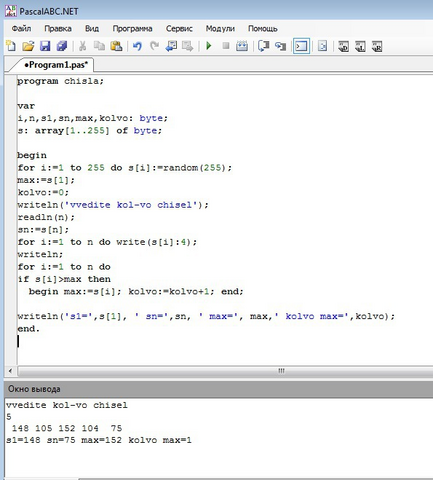This screenshot has height=480, width=433.
Task: Expand the Модули menu
Action: point(220,29)
